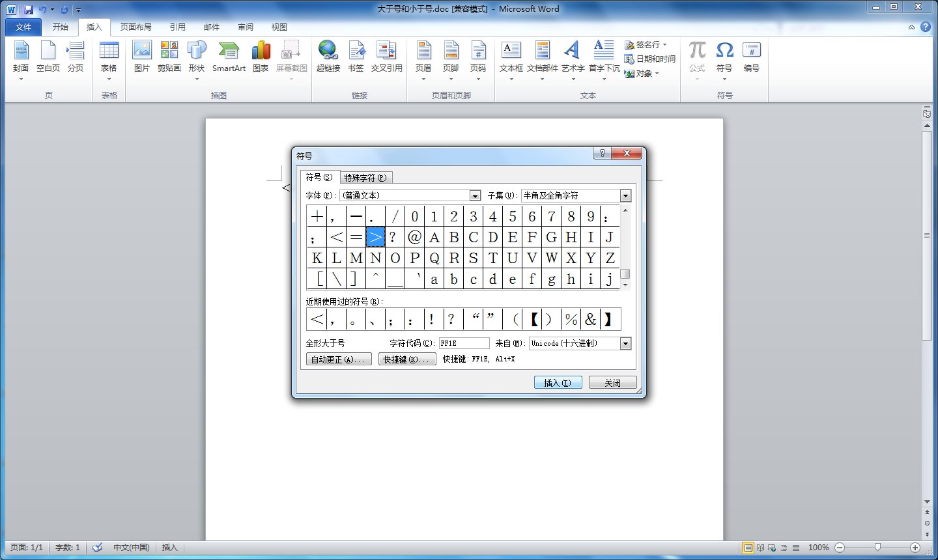The height and width of the screenshot is (560, 938).
Task: Open the 来自 Unicode encoding dropdown
Action: (625, 343)
